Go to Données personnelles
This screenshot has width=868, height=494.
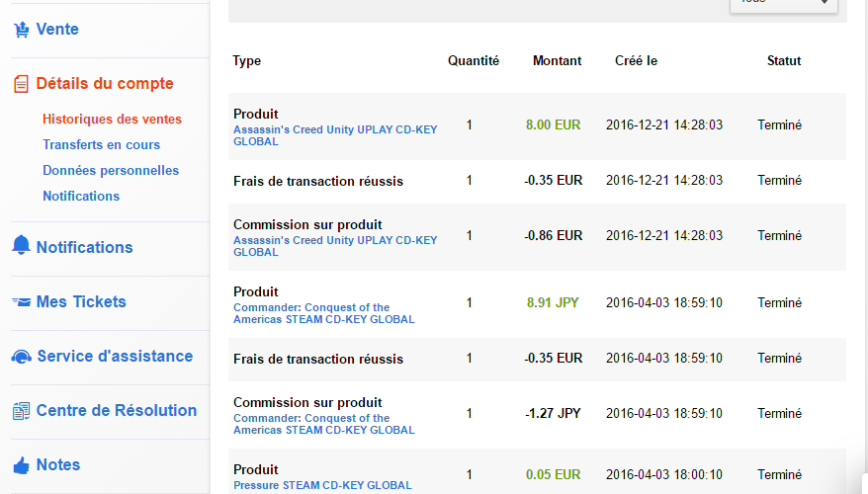(x=111, y=170)
